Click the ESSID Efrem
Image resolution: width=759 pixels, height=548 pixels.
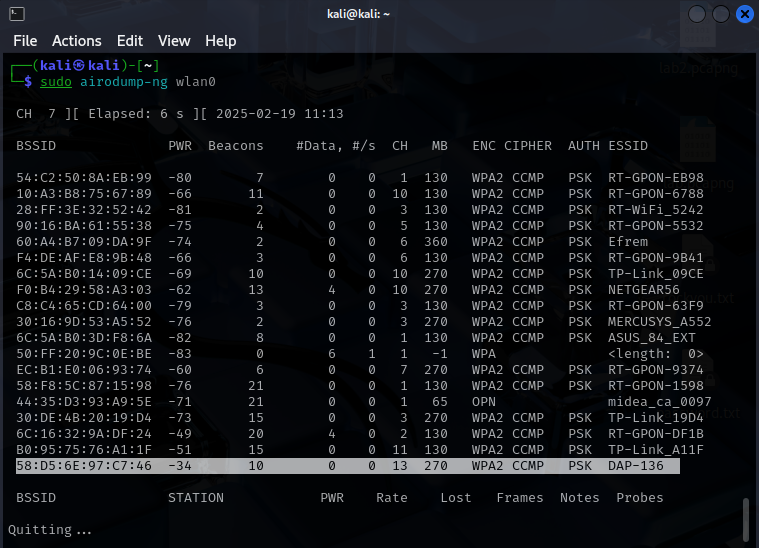pos(628,242)
